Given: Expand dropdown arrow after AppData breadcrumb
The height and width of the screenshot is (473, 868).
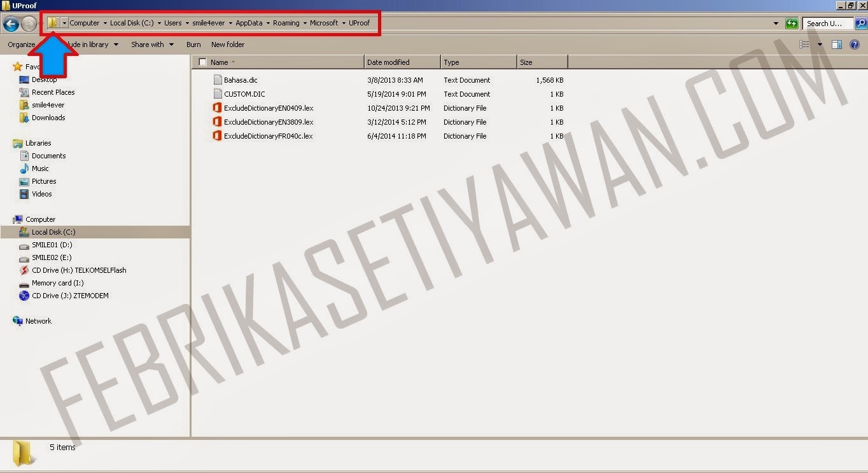Looking at the screenshot, I should click(x=268, y=24).
